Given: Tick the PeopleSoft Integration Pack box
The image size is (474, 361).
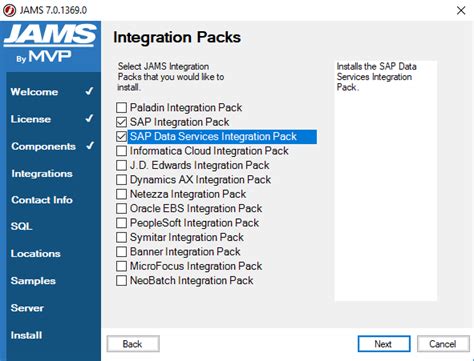Looking at the screenshot, I should coord(121,223).
